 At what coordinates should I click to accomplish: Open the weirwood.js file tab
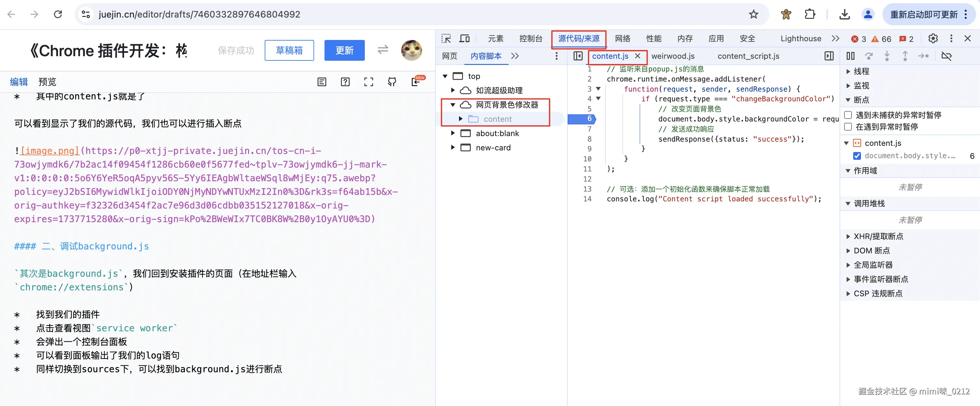(x=673, y=56)
